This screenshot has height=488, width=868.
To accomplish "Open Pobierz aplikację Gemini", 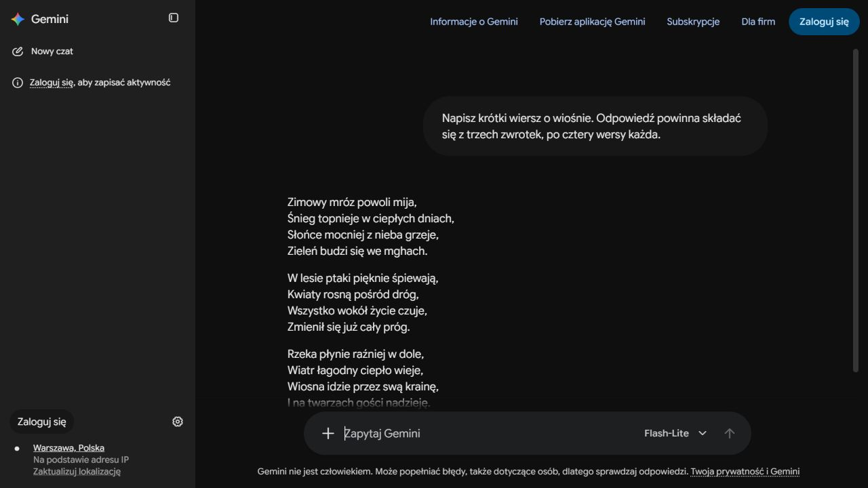I will pos(593,22).
